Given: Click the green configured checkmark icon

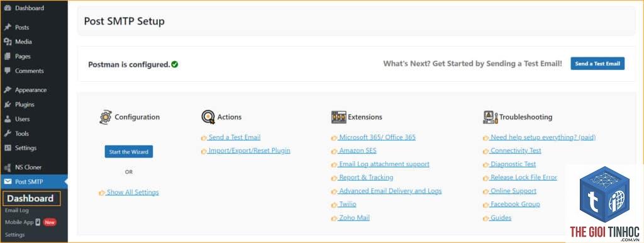Looking at the screenshot, I should 175,64.
